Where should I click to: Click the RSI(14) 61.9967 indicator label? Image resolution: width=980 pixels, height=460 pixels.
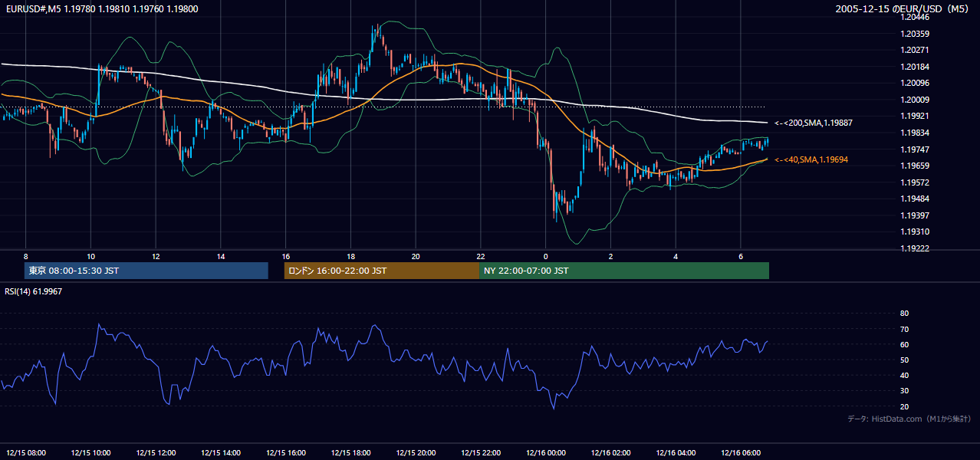(x=34, y=292)
